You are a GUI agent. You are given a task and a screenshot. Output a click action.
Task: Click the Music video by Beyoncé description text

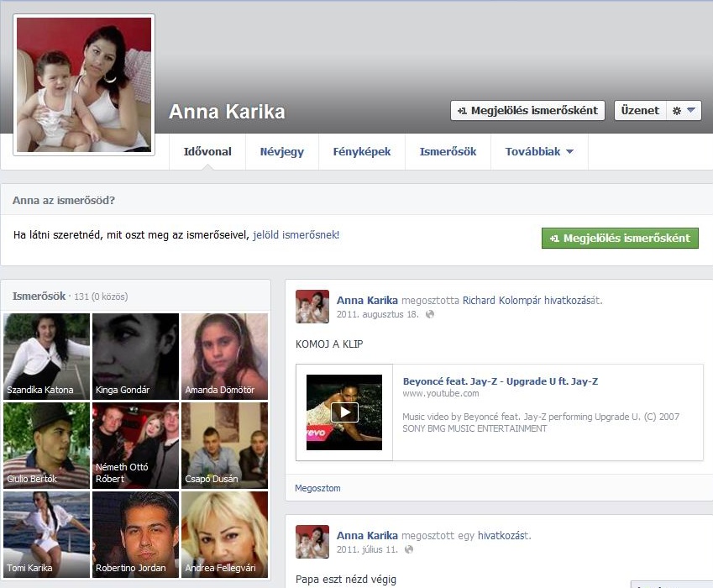541,423
